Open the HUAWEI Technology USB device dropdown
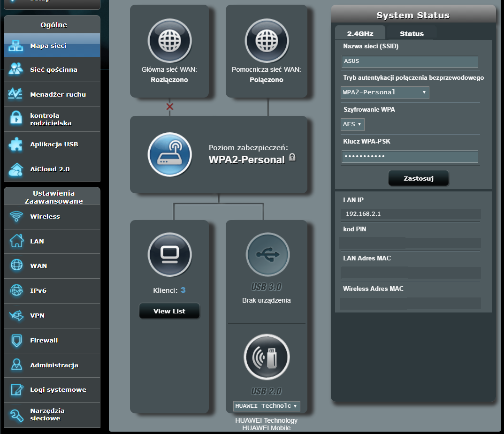This screenshot has width=504, height=434. click(267, 406)
